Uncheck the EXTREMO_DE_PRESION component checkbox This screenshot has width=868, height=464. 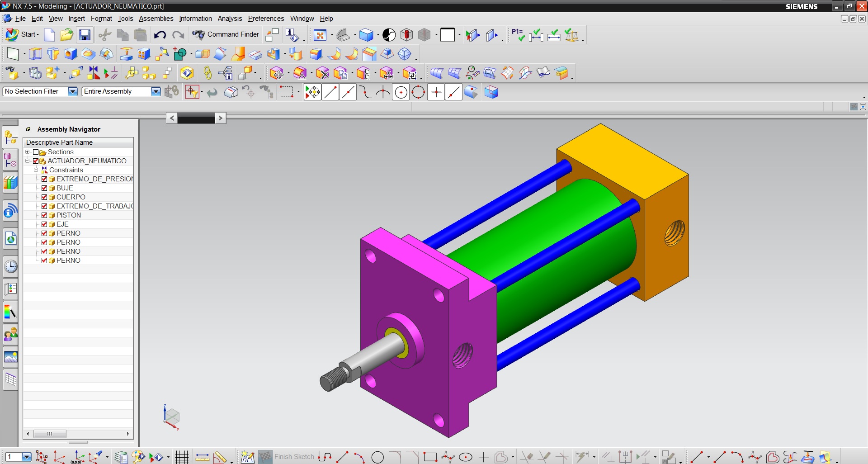tap(44, 179)
